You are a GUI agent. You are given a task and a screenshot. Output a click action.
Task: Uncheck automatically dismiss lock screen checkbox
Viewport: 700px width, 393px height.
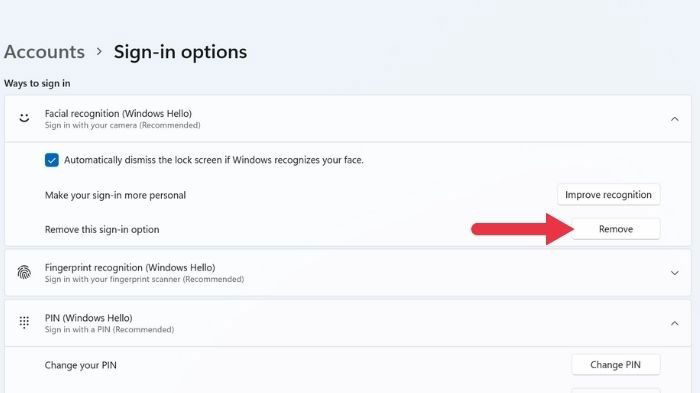tap(52, 160)
